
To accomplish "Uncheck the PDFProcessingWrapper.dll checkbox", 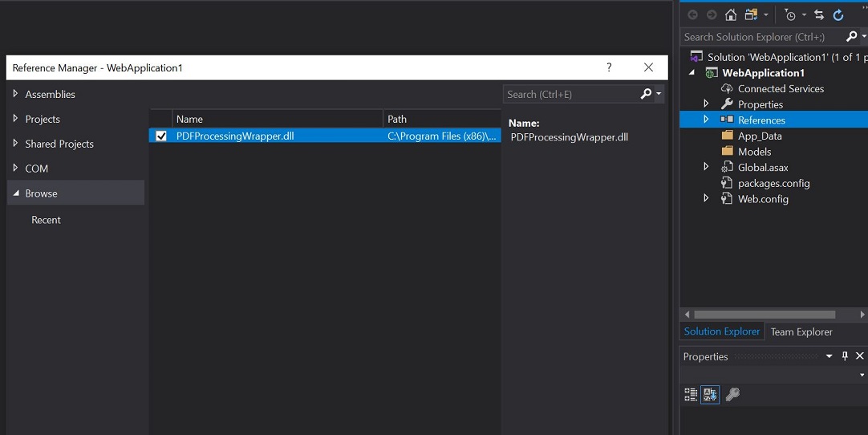I will (161, 136).
